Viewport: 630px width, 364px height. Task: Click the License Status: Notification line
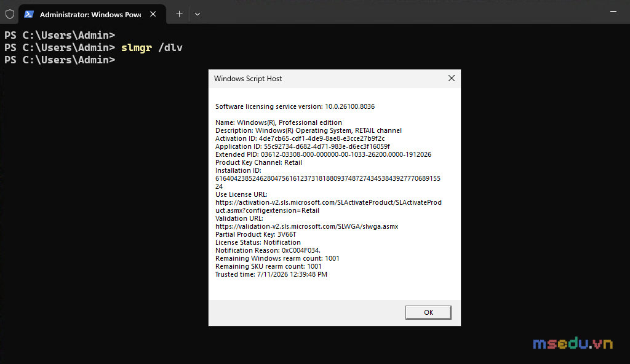click(x=258, y=243)
